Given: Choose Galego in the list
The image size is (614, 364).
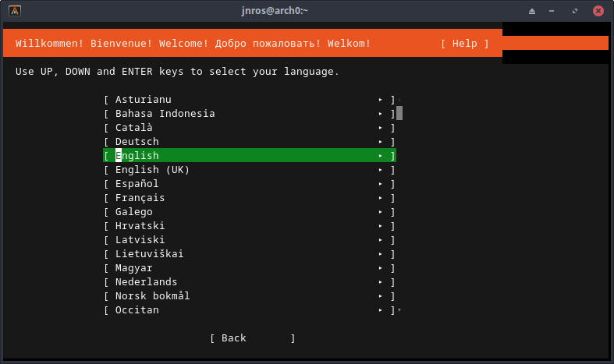Looking at the screenshot, I should (x=250, y=212).
